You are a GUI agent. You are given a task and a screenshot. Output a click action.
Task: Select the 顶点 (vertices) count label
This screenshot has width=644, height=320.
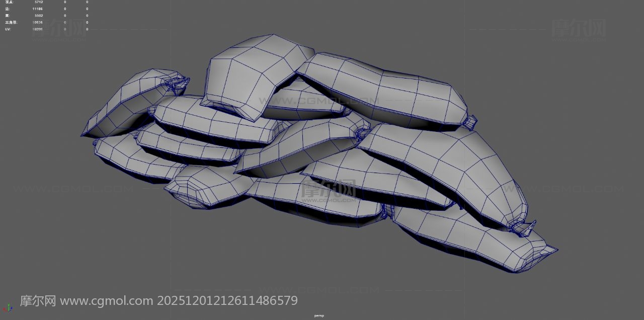pyautogui.click(x=9, y=2)
